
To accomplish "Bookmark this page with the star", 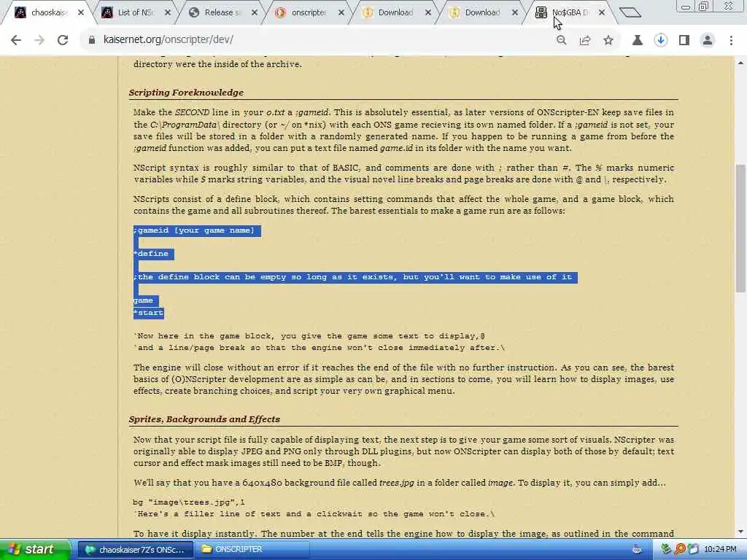I will pyautogui.click(x=608, y=40).
